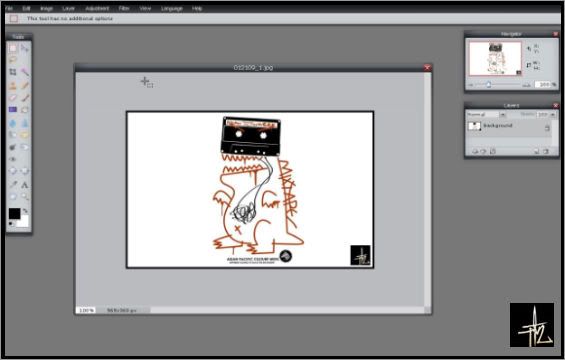
Task: Open the layer blend mode dropdown
Action: tap(486, 115)
